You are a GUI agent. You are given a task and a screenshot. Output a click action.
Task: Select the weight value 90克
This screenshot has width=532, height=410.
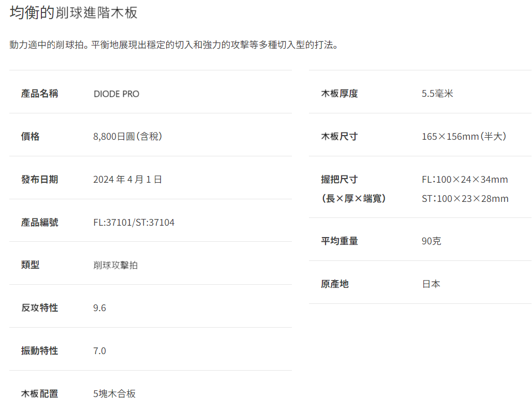431,241
